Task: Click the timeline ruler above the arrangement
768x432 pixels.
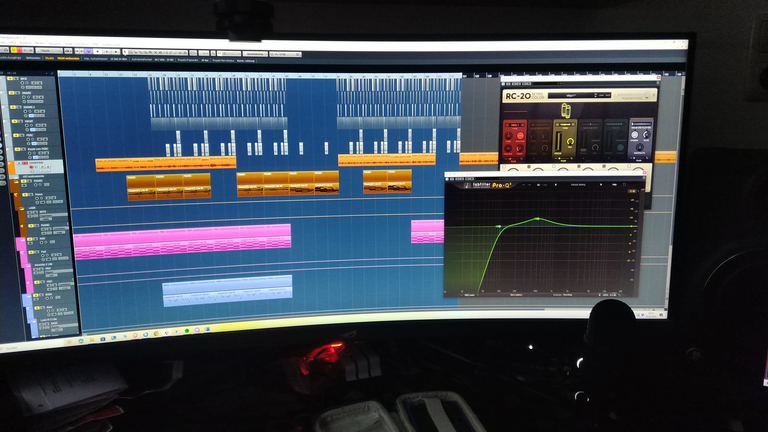Action: point(260,74)
